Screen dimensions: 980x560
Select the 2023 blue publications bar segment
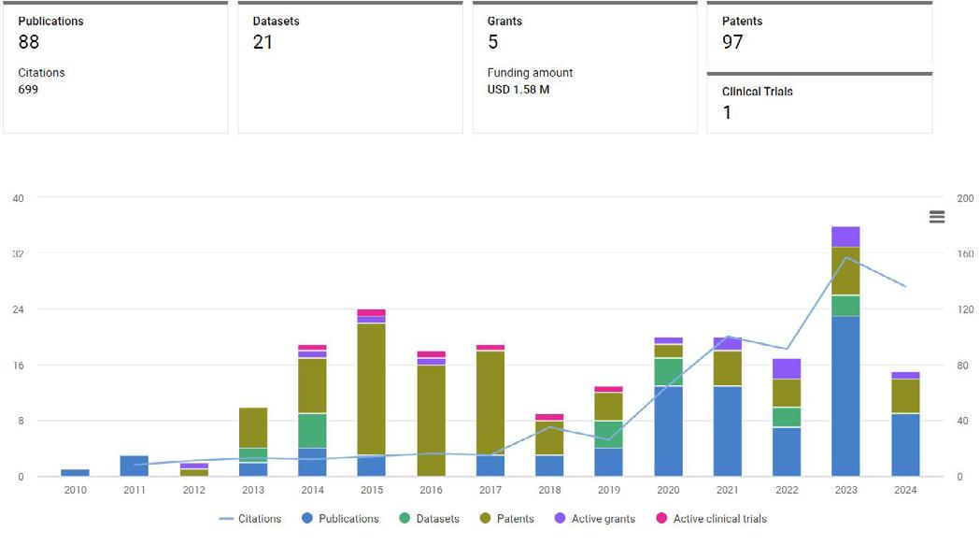point(845,396)
